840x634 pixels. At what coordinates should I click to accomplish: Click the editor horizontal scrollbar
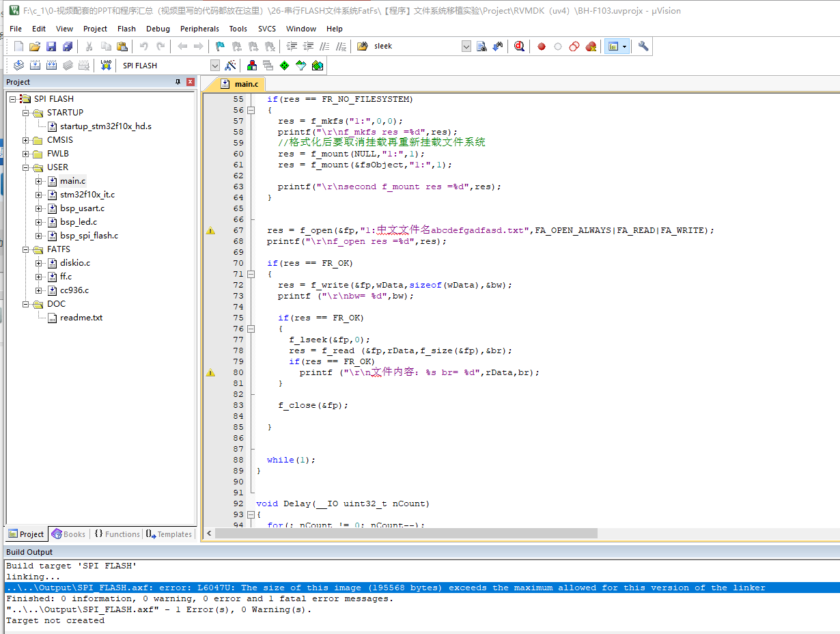point(406,533)
